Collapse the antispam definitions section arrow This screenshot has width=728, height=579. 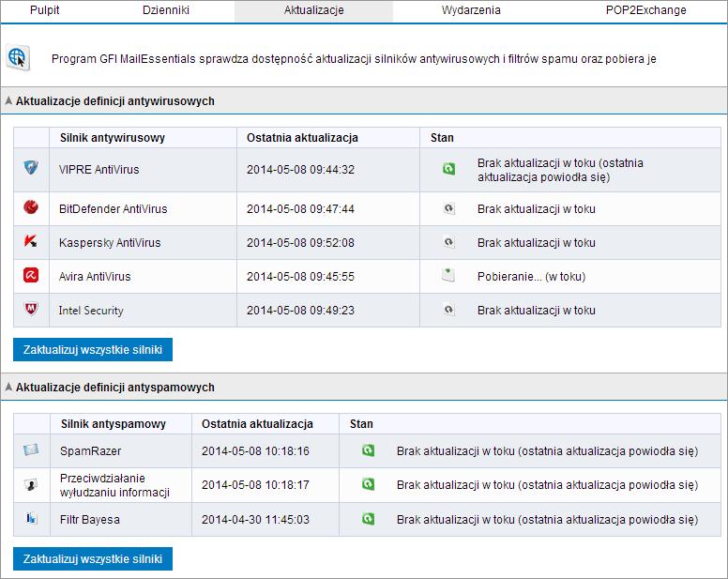point(8,387)
